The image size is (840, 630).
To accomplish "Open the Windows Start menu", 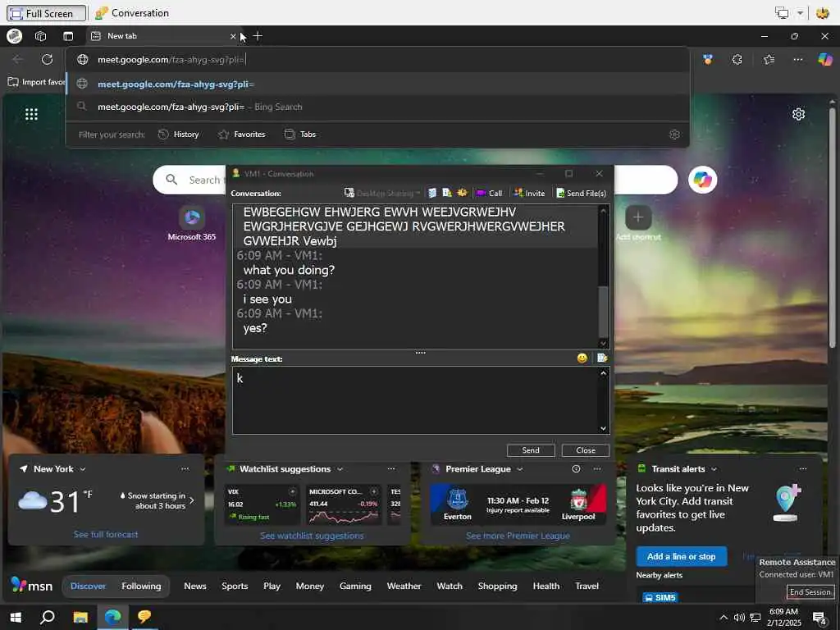I will 16,617.
